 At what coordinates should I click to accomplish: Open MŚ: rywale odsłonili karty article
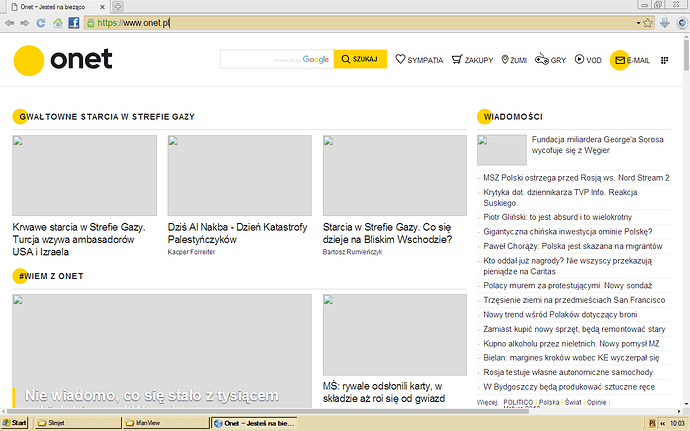[384, 392]
